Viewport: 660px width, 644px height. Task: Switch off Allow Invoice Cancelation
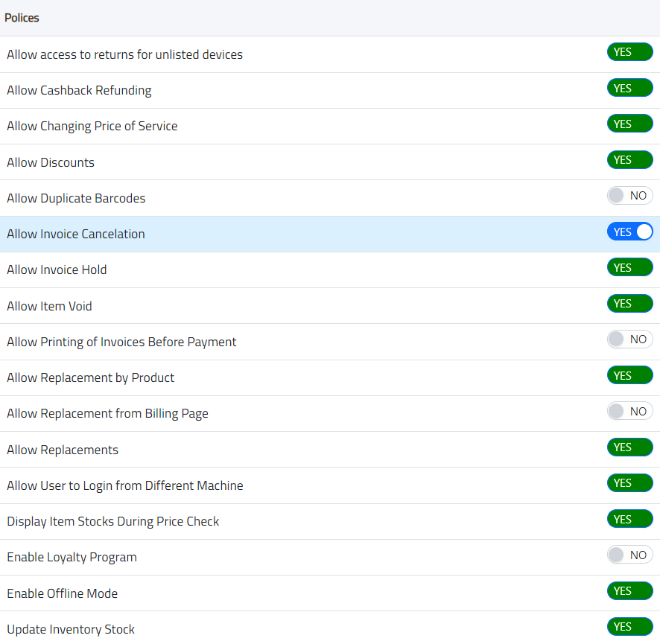pos(629,232)
